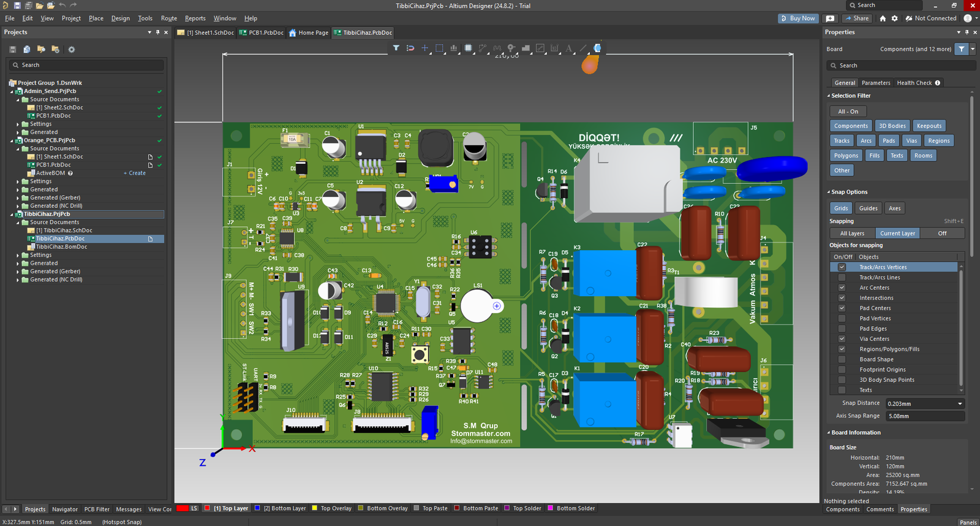980x526 pixels.
Task: Choose the rectangle selection tool
Action: click(439, 48)
